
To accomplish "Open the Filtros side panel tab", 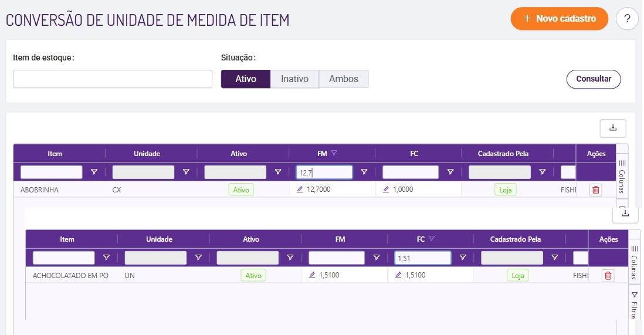I will tap(634, 303).
